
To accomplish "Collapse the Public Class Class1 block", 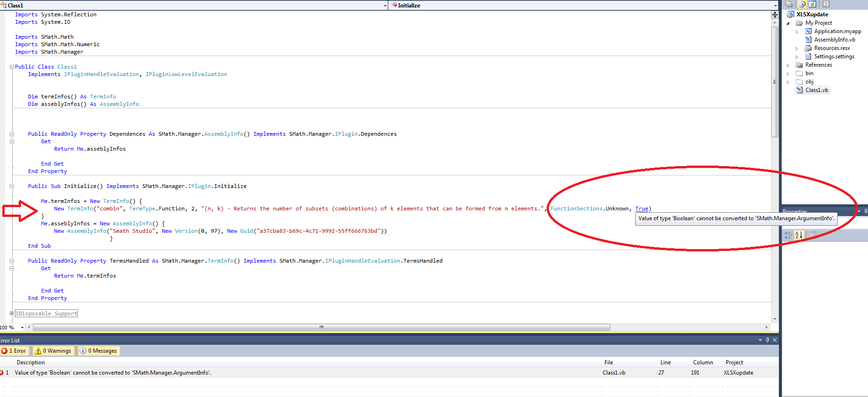I will (12, 67).
